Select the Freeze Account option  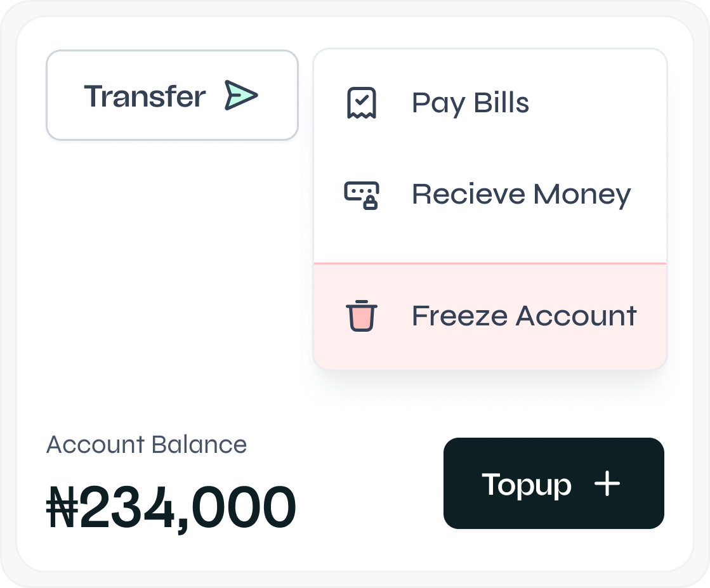point(523,316)
